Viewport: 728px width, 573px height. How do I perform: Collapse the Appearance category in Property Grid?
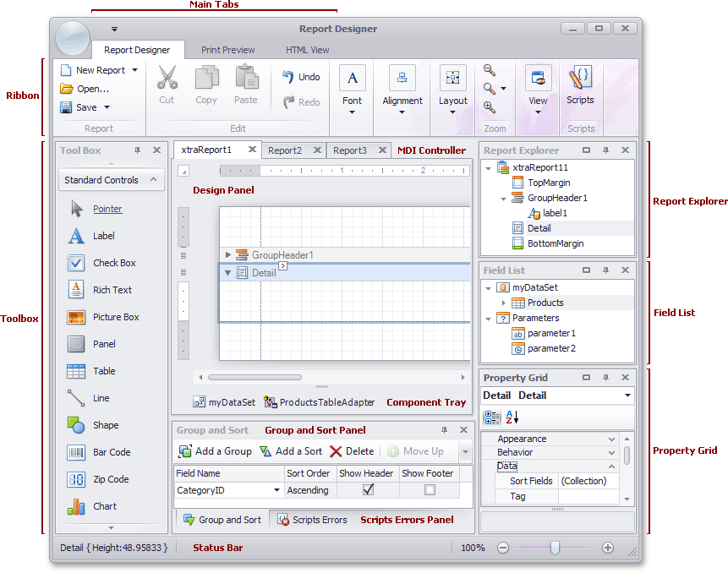click(x=611, y=439)
